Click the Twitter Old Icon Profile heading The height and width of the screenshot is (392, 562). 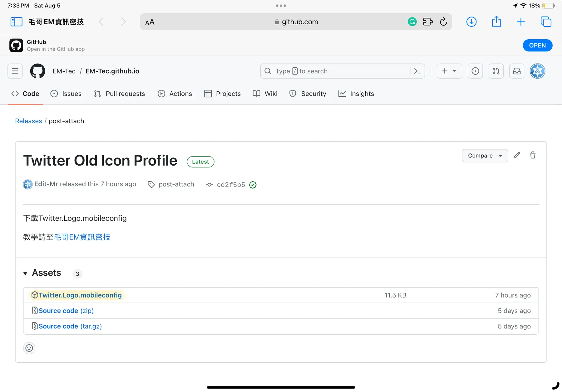click(100, 161)
